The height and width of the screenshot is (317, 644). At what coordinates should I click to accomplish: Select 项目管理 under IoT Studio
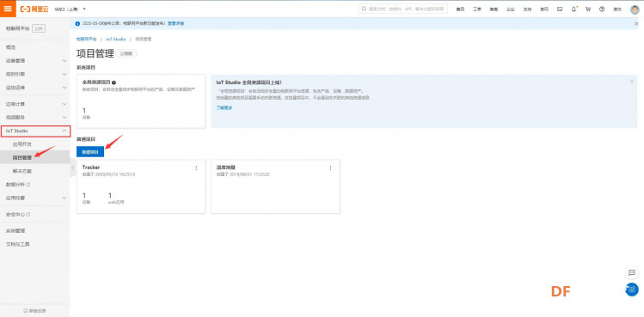click(35, 157)
